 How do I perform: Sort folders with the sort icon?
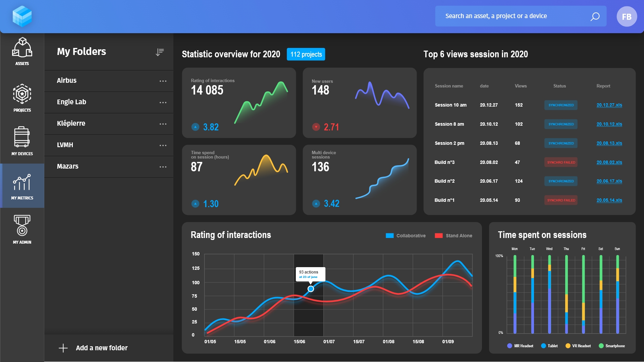click(x=160, y=52)
